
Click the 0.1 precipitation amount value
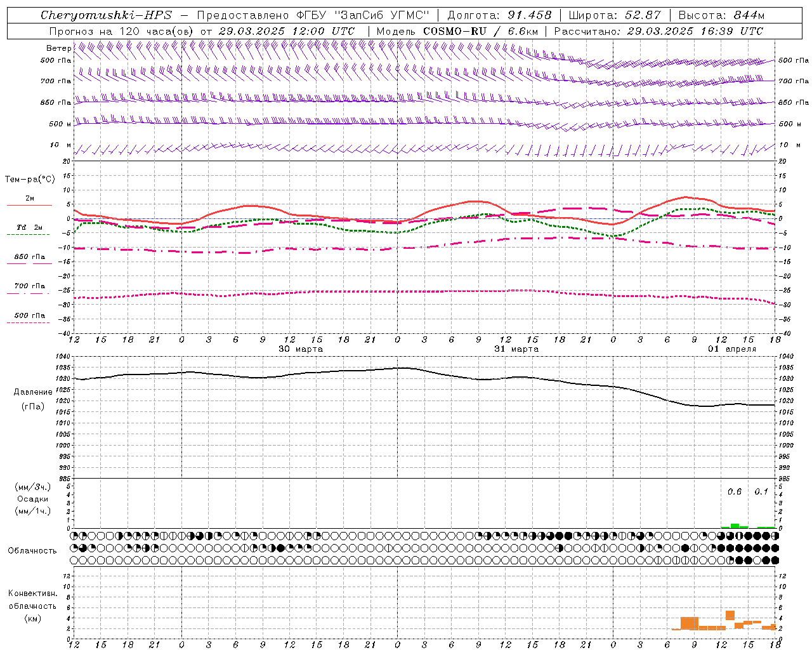[x=761, y=492]
